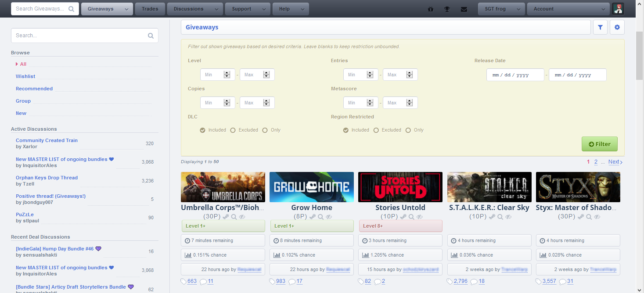Viewport: 644px width, 293px height.
Task: Select New in the Browse sidebar
Action: 21,113
